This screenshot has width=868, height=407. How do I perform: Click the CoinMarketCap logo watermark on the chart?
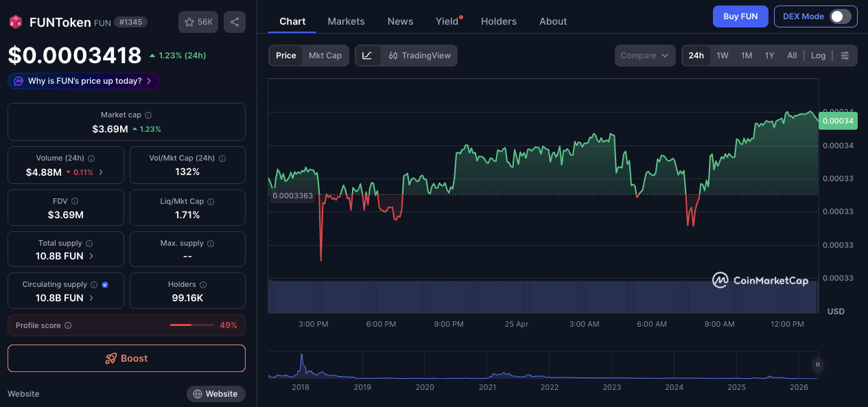(760, 280)
